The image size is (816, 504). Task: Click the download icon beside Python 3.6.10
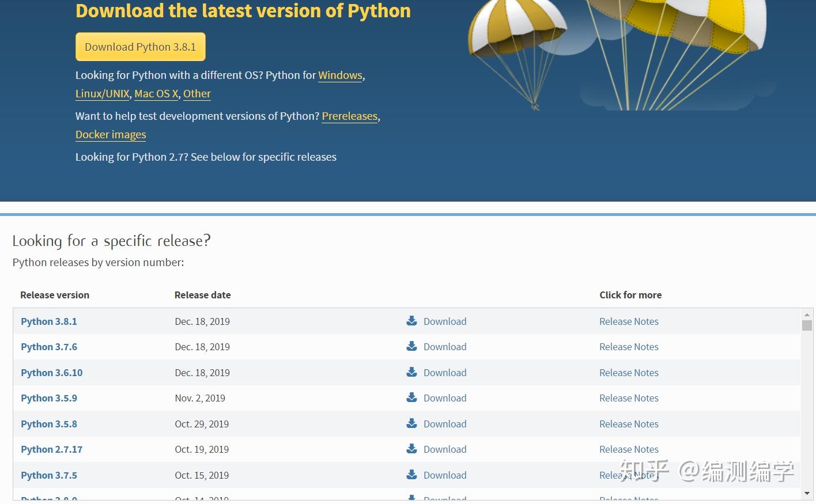(x=411, y=372)
